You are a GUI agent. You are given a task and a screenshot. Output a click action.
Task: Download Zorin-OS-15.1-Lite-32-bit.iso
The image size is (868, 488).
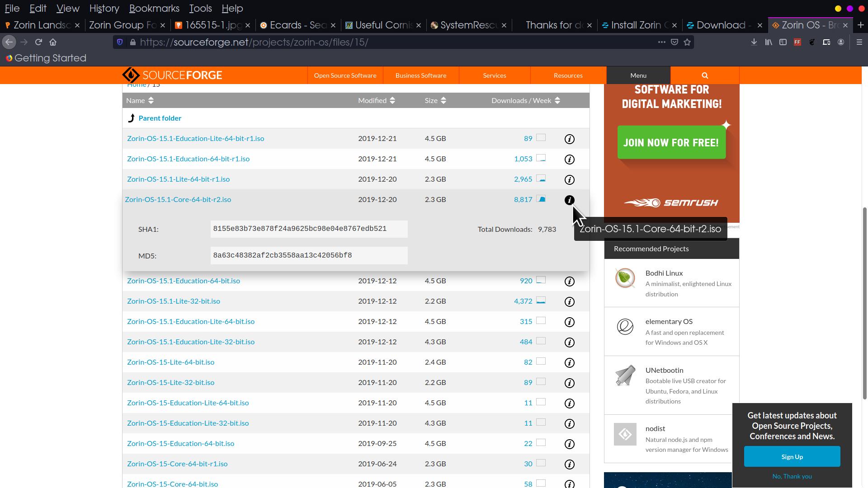[173, 301]
